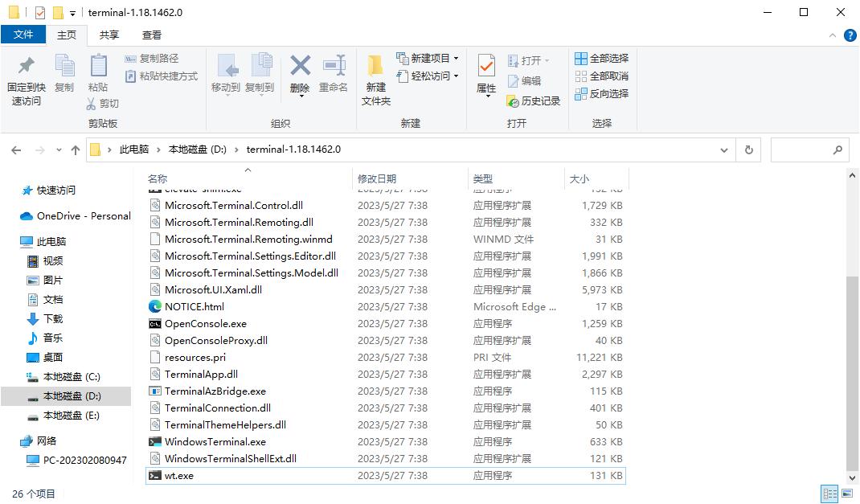This screenshot has height=504, width=860.
Task: Switch to the 查看 (View) ribbon tab
Action: 151,35
